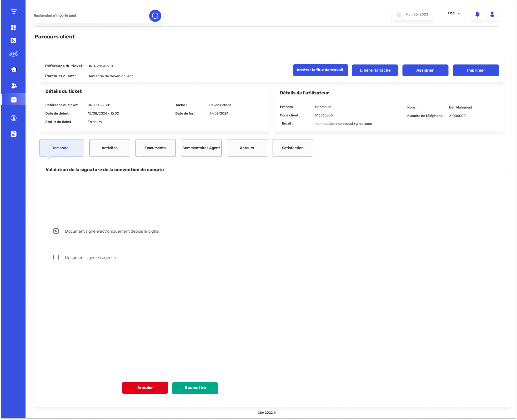Open the notifications bell
This screenshot has width=517, height=420.
click(478, 14)
